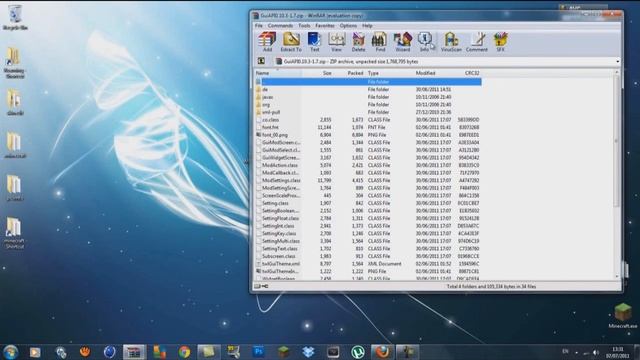Open the Minecraft block icon in the taskbar
This screenshot has height=360, width=640.
point(283,352)
